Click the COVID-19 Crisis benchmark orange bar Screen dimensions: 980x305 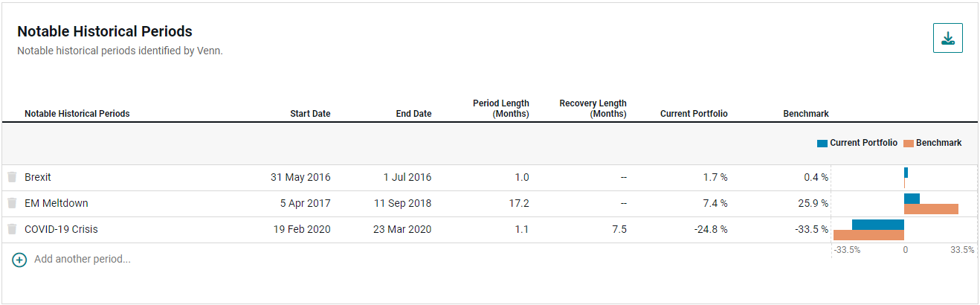(868, 235)
